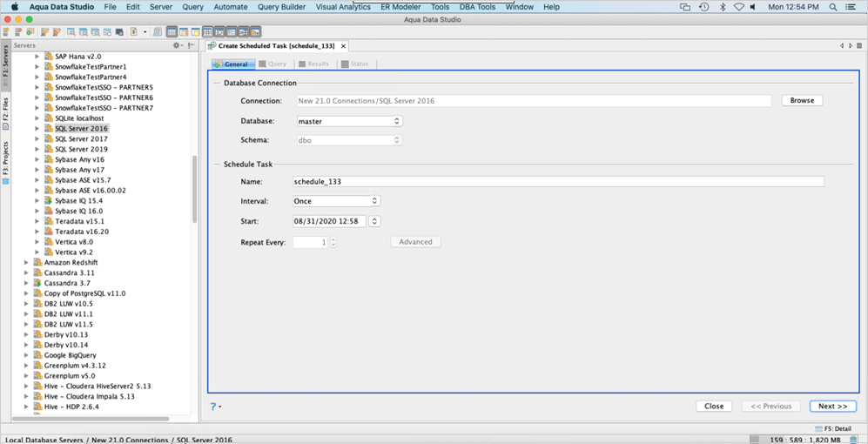Open the F3: Projects side tab
This screenshot has height=444, width=868.
click(x=5, y=162)
